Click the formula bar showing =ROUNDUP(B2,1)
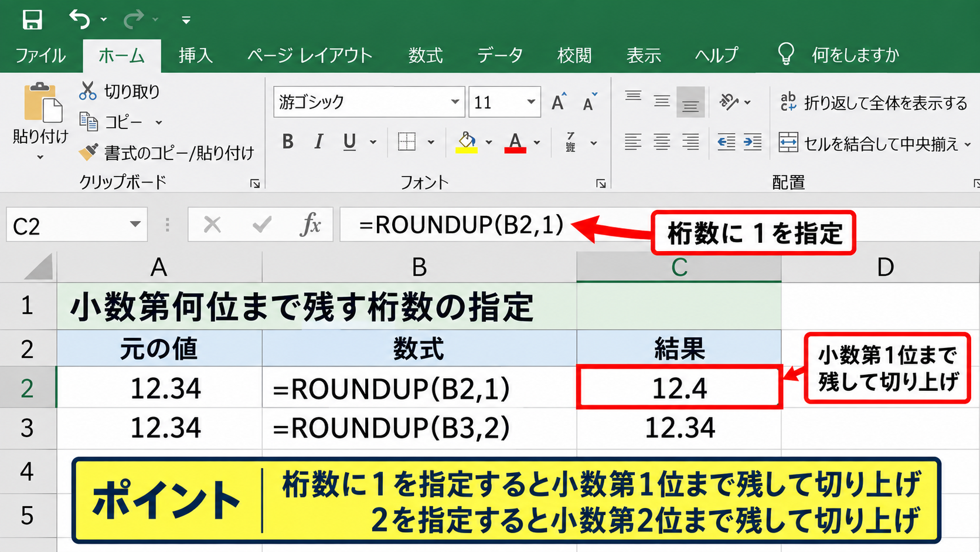This screenshot has height=552, width=980. pyautogui.click(x=659, y=225)
